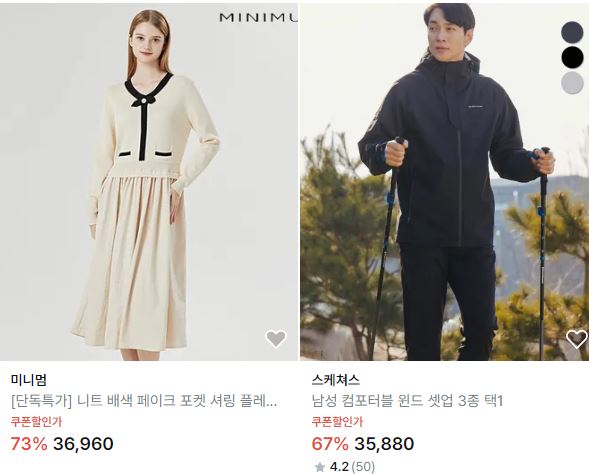Visit the 미니멈 brand name link
This screenshot has width=589, height=474.
pyautogui.click(x=29, y=380)
